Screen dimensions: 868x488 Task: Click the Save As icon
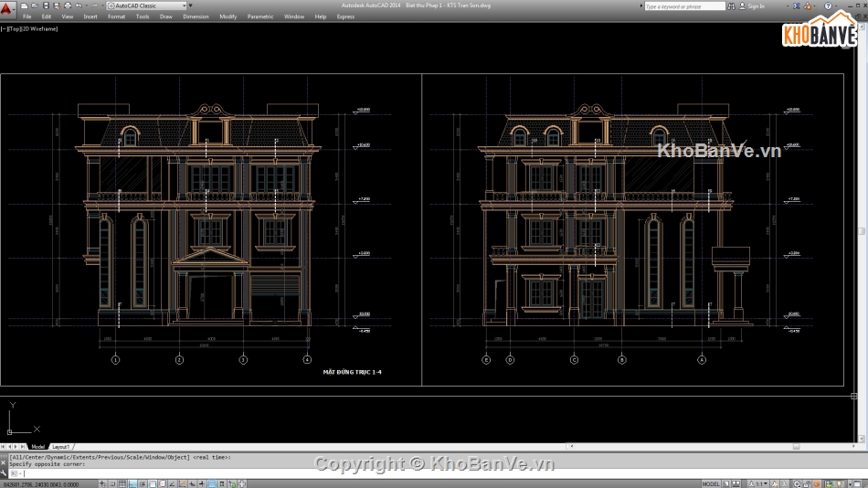(57, 5)
